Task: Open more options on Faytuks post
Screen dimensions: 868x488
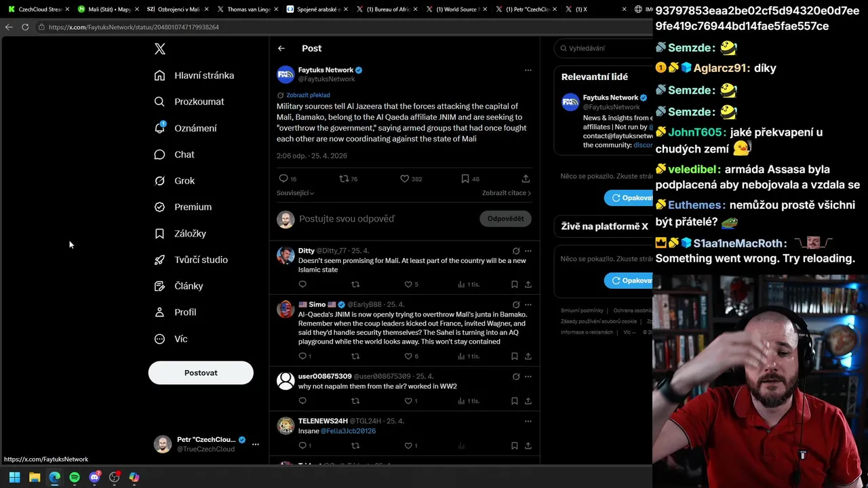Action: 528,70
